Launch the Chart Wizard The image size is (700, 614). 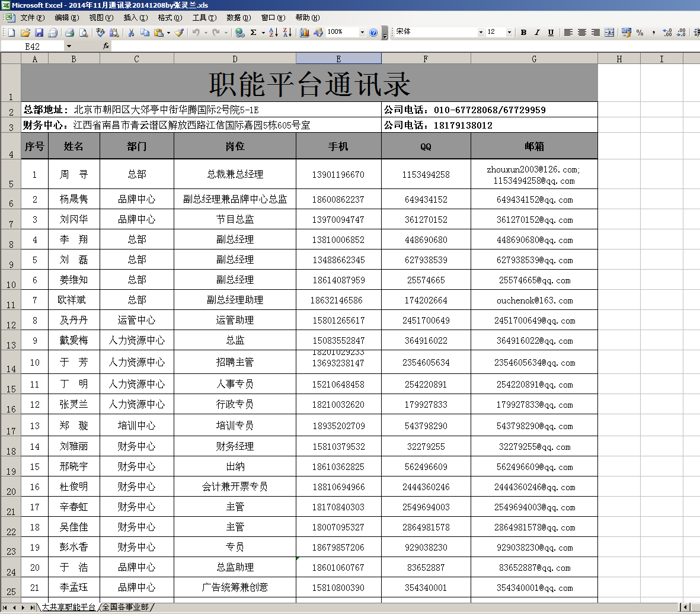pyautogui.click(x=305, y=32)
